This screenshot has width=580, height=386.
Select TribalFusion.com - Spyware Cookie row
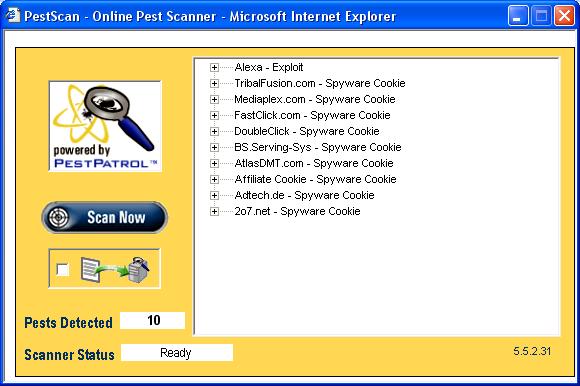pyautogui.click(x=320, y=83)
